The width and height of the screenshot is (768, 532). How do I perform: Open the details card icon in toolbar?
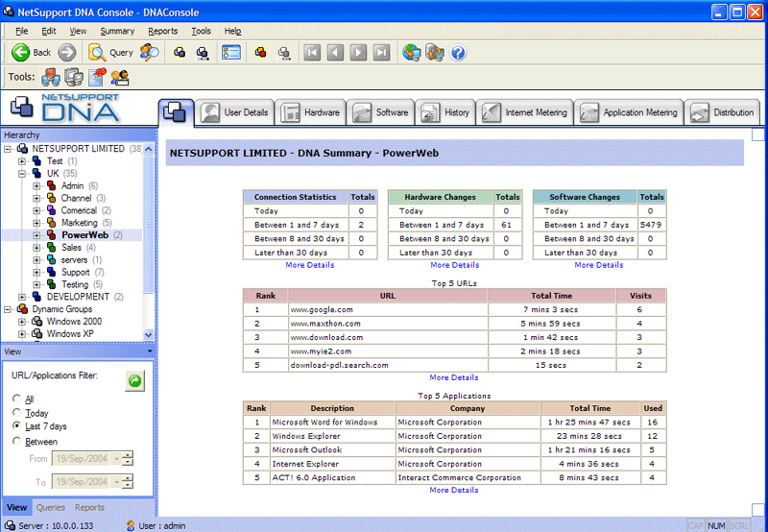click(231, 53)
